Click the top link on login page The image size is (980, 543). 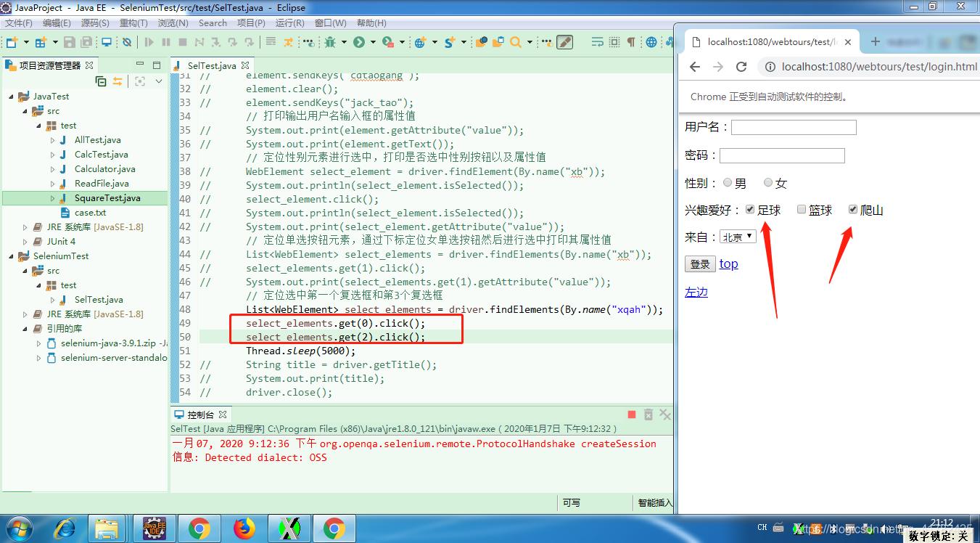[x=729, y=264]
